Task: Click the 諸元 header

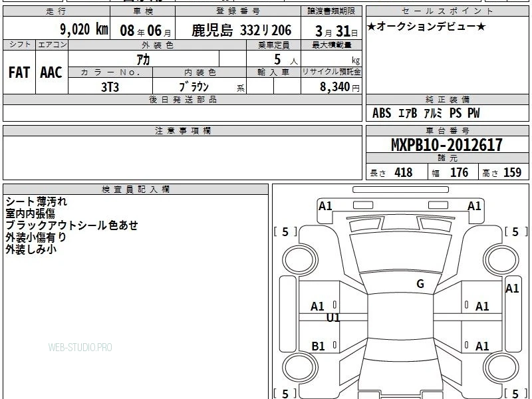Action: (x=447, y=158)
